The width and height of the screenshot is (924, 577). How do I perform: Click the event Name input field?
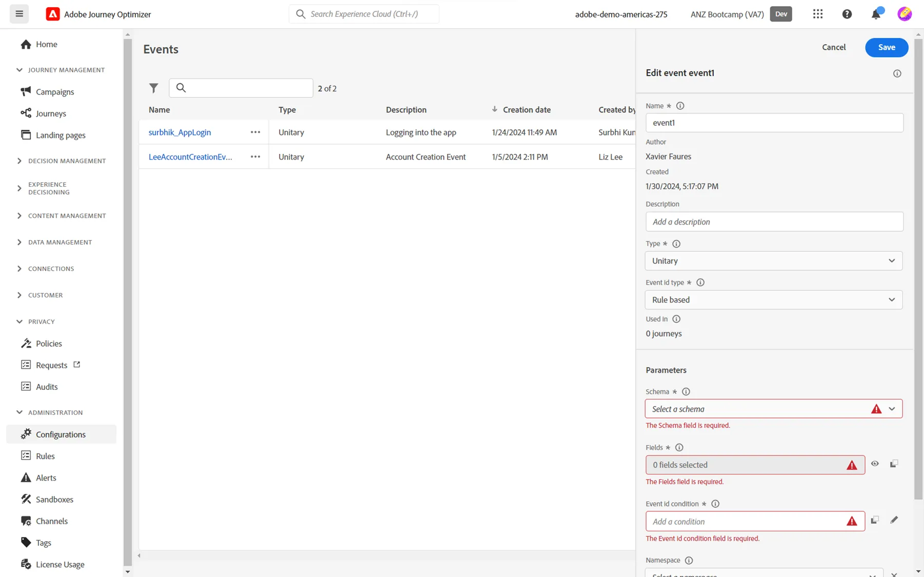click(774, 123)
